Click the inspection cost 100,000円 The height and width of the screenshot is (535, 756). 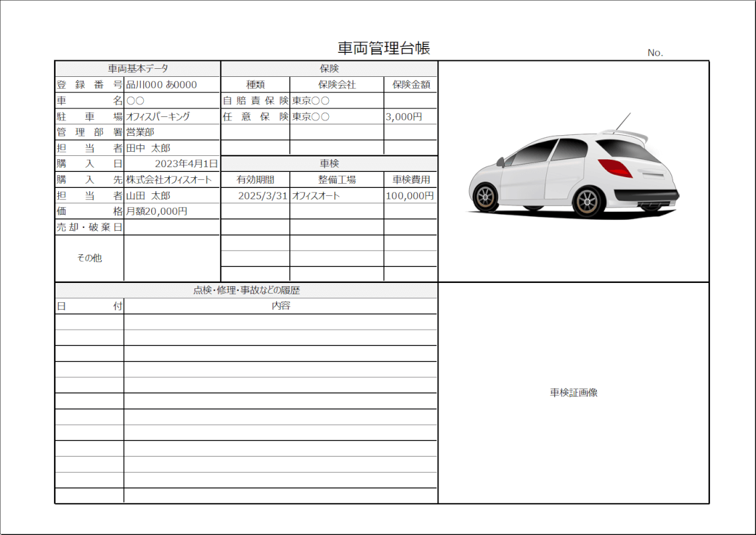tap(410, 196)
